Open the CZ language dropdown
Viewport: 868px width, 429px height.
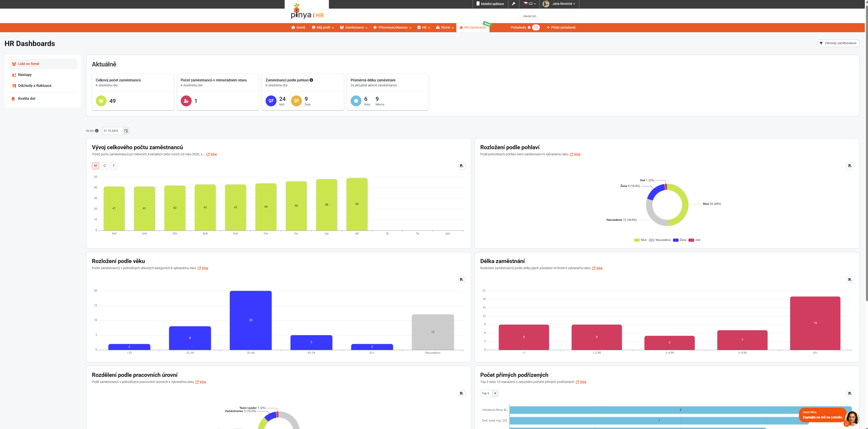pos(529,4)
